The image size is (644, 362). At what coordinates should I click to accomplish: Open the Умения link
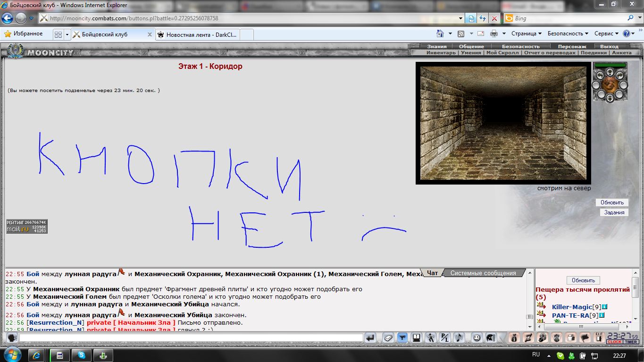point(471,52)
